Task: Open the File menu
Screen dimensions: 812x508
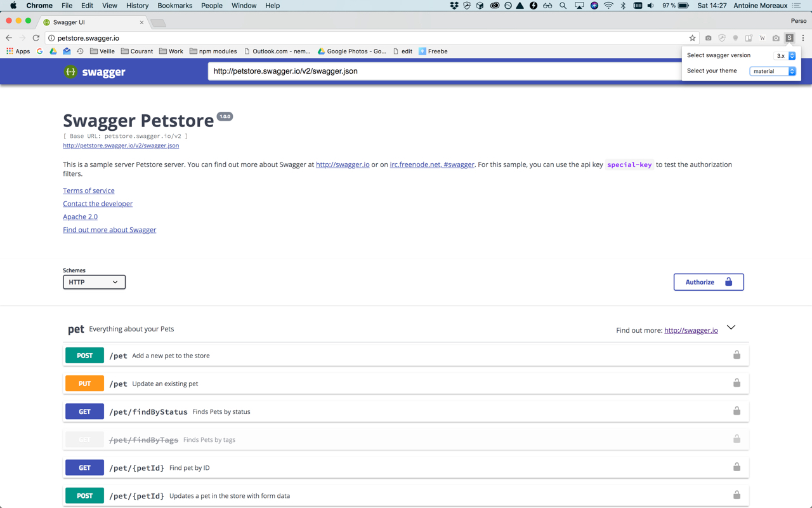Action: click(67, 6)
